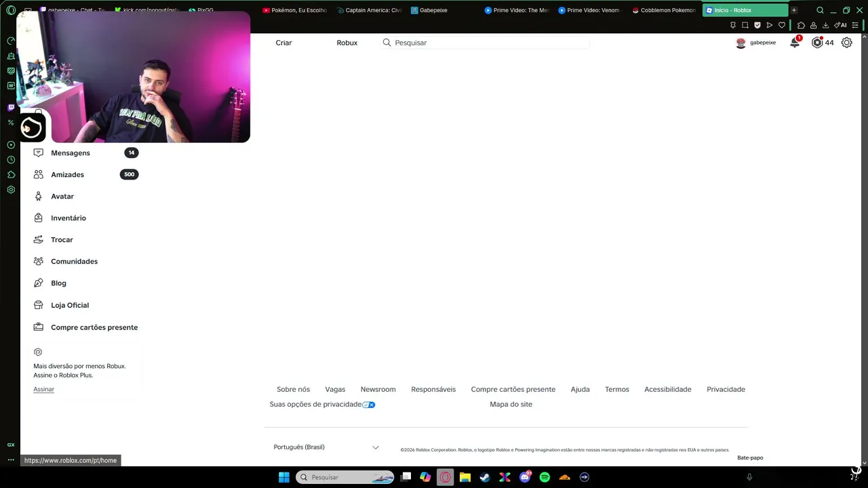This screenshot has height=488, width=868.
Task: Open the Opera sidebar settings gear
Action: coord(11,190)
